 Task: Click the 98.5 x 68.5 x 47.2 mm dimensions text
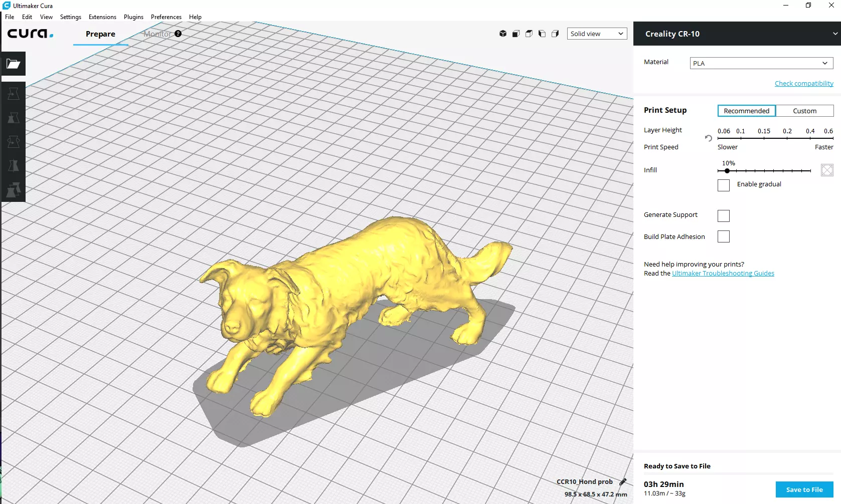click(x=595, y=494)
